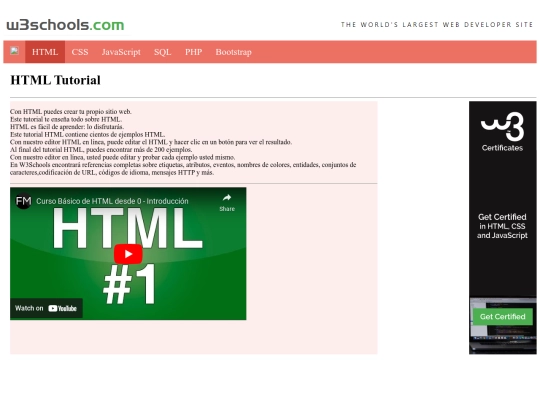Viewport: 540px width, 405px height.
Task: Play the YouTube video with red play button
Action: [128, 254]
